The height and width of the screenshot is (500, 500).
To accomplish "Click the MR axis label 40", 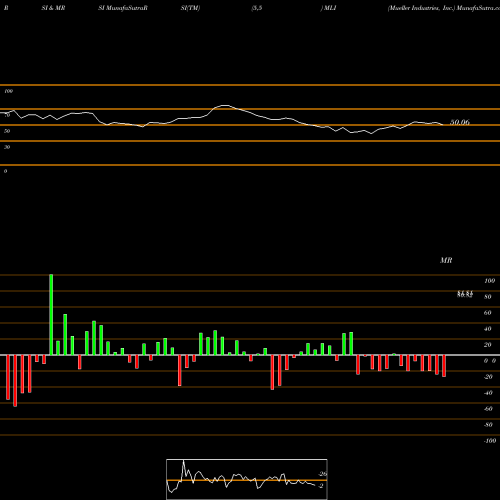I will pyautogui.click(x=488, y=329).
